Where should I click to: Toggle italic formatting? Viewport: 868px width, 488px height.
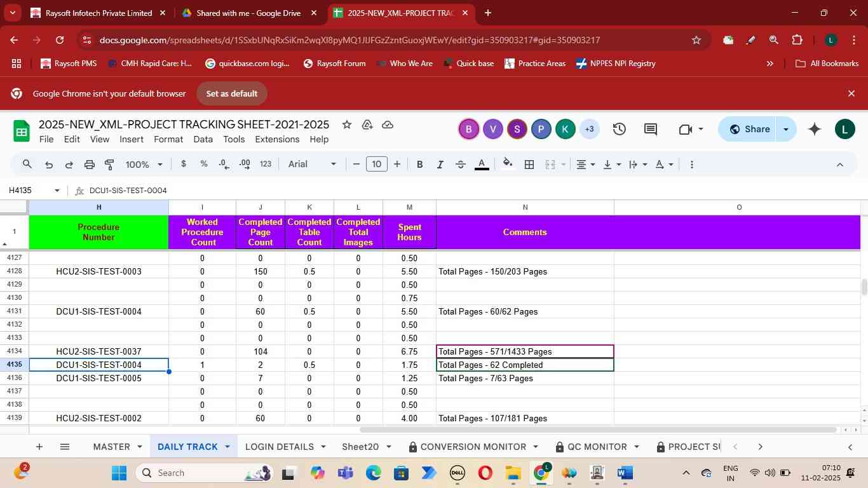click(440, 164)
